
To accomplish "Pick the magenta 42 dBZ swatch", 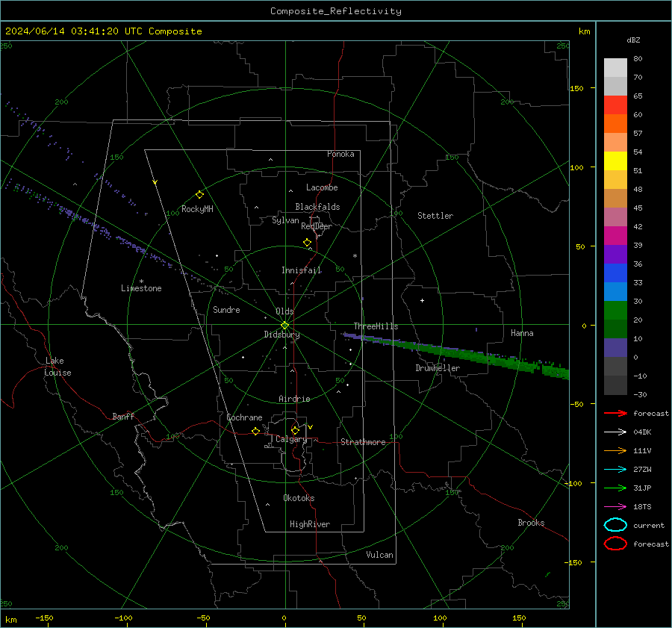I will pos(615,235).
